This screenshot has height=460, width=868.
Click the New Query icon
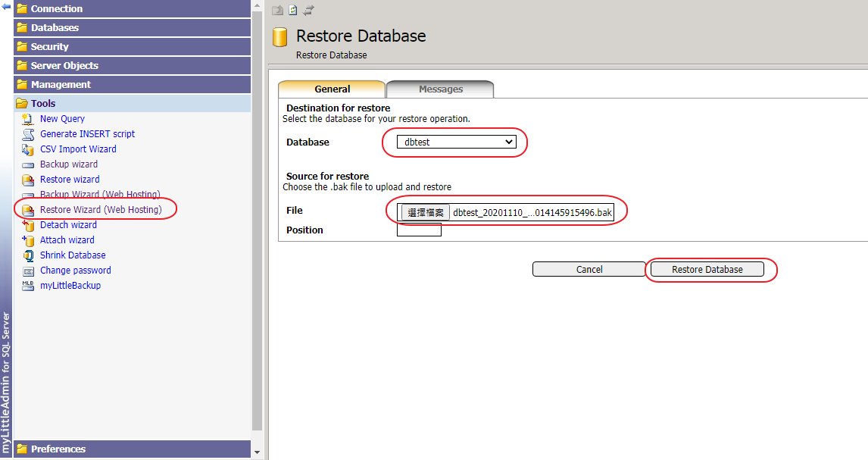coord(28,119)
